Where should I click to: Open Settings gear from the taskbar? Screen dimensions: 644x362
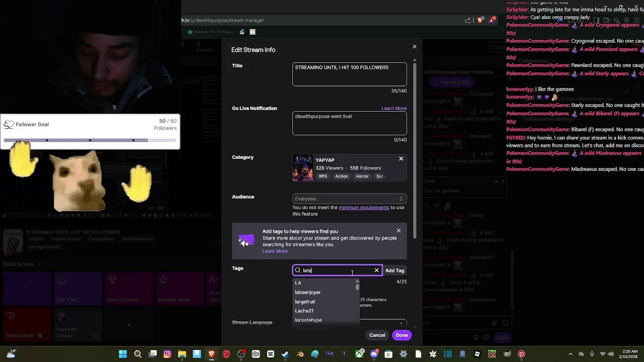coord(404,354)
